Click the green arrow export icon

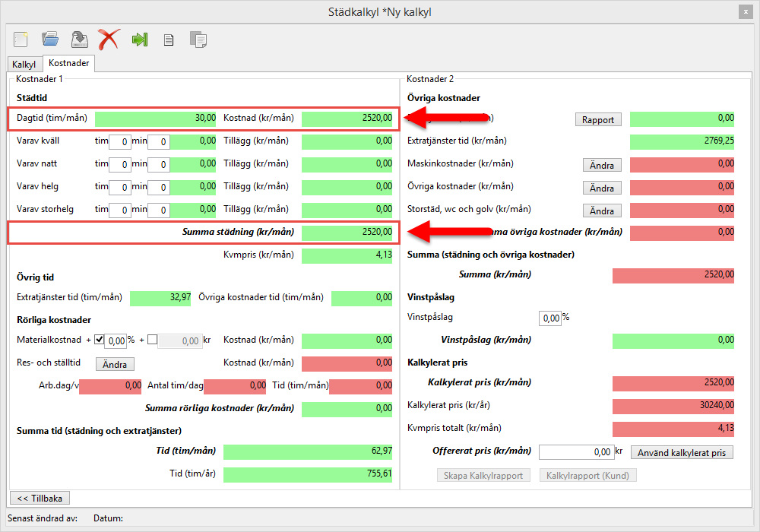(139, 39)
